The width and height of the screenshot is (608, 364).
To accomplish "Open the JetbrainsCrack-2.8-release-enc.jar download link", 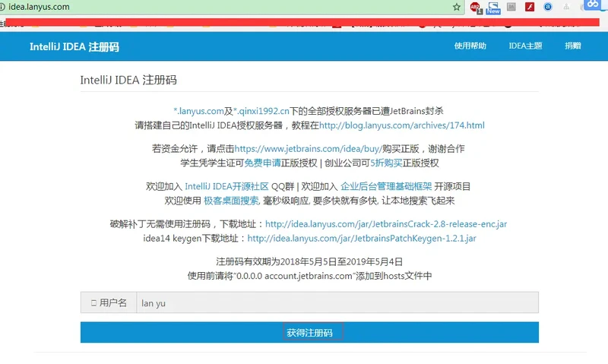I will pos(385,224).
